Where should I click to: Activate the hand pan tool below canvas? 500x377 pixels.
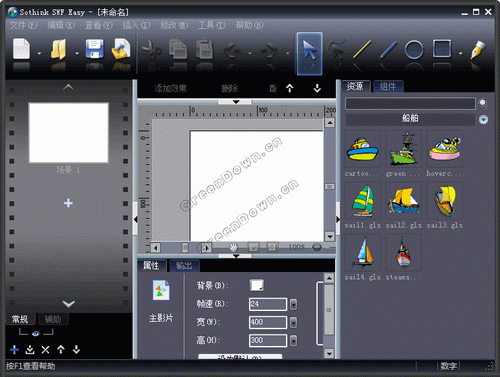(x=233, y=247)
